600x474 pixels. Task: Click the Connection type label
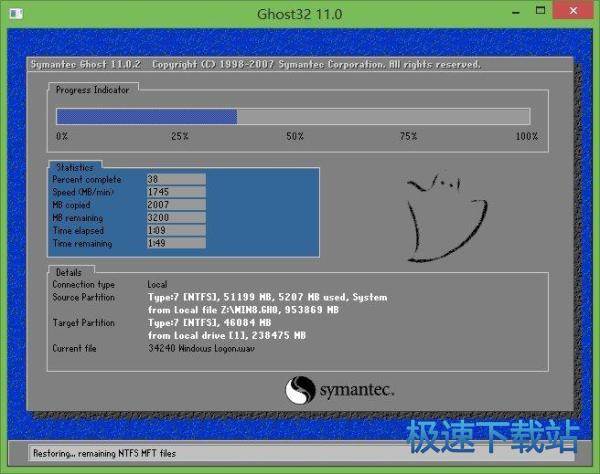pos(83,285)
